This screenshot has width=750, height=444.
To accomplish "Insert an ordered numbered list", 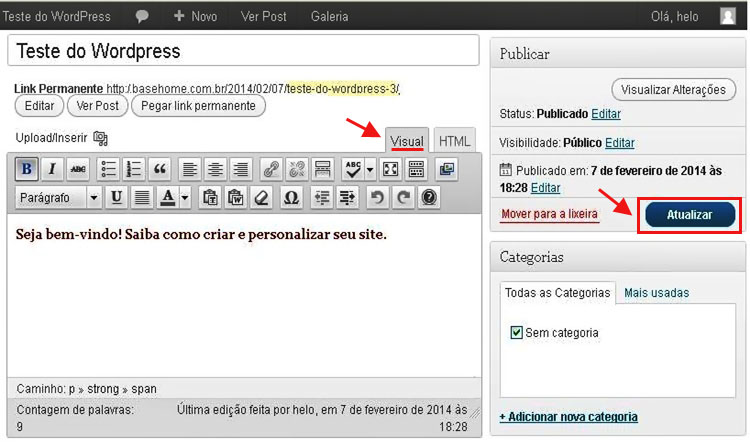I will (133, 169).
